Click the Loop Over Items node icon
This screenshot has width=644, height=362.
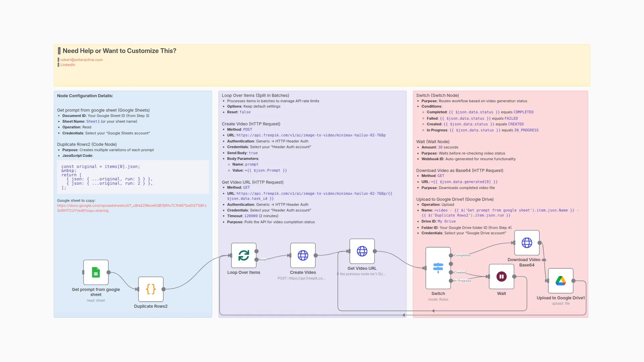[x=244, y=255]
